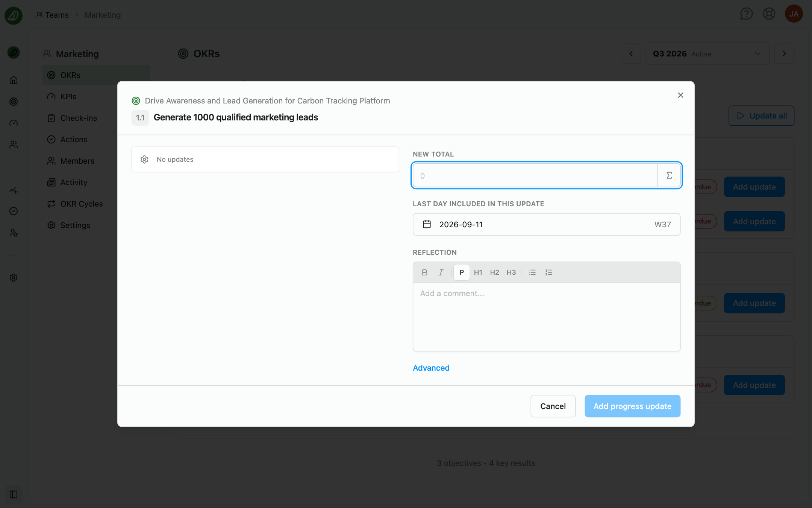The width and height of the screenshot is (812, 508).
Task: Click the New Total input field
Action: click(x=535, y=175)
